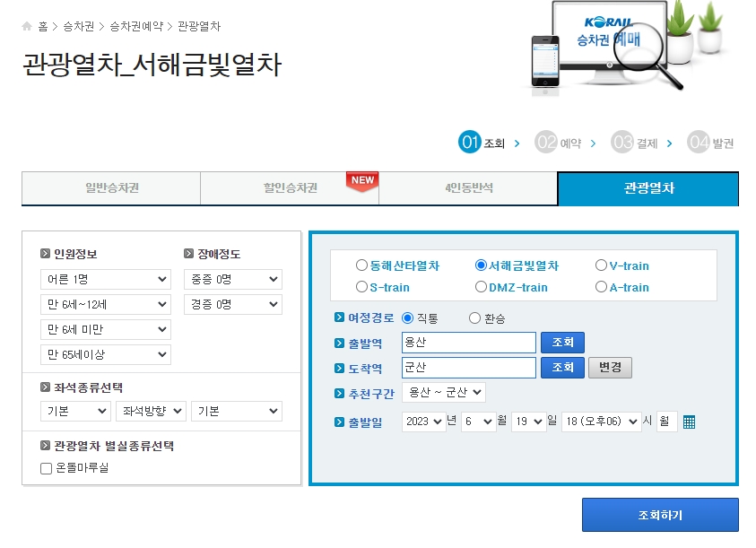756x548 pixels.
Task: Switch 여정경로 to 환승 transfer option
Action: tap(473, 316)
